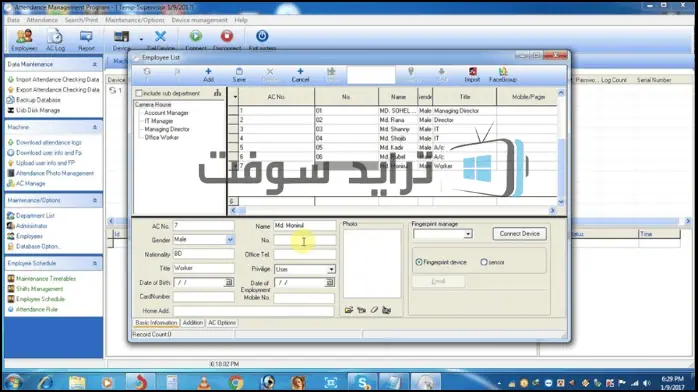Click Import in Employee List toolbar

(472, 75)
